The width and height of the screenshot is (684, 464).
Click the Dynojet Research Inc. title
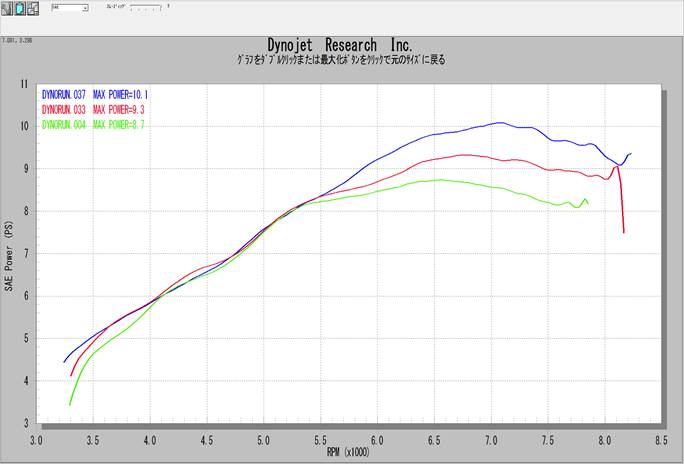click(x=340, y=45)
